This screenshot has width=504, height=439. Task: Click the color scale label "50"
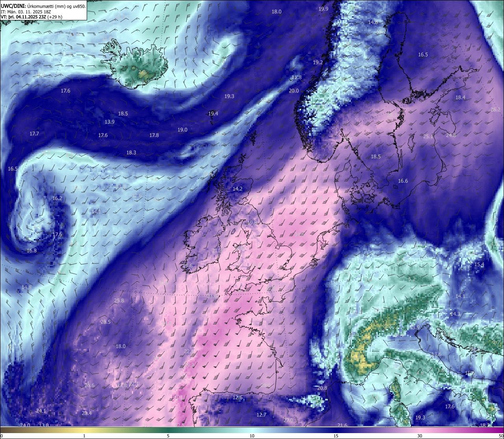click(501, 436)
